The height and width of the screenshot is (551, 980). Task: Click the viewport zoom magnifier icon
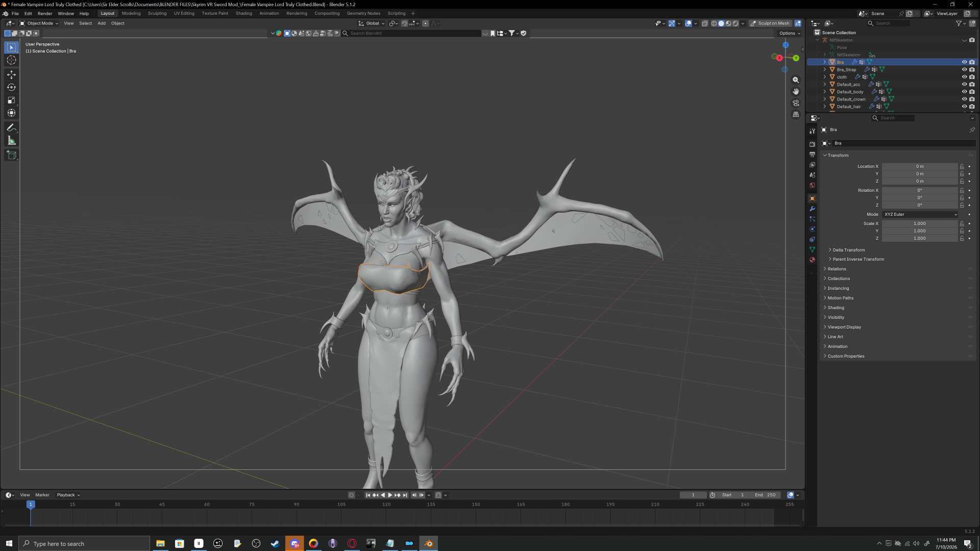[796, 80]
